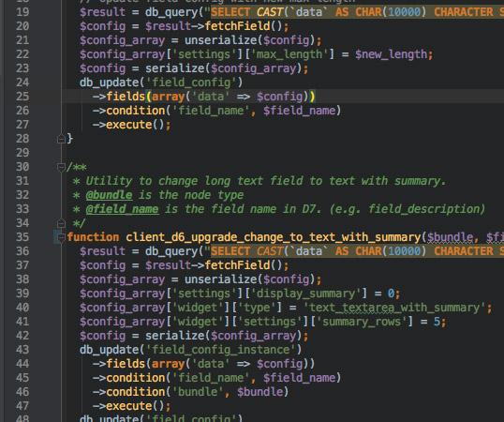This screenshot has height=422, width=504.
Task: Click 'field_config_instance' table name string
Action: [x=220, y=350]
